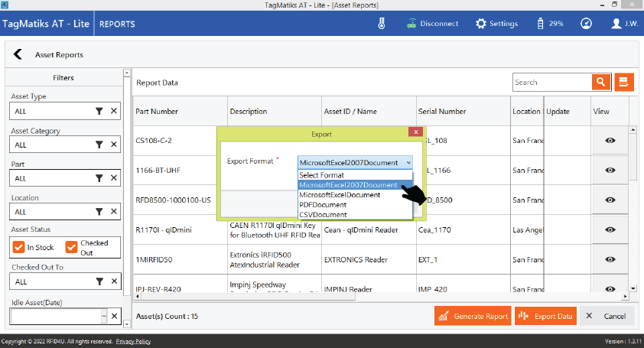This screenshot has height=348, width=644.
Task: Open the J.W. user profile icon
Action: [616, 23]
